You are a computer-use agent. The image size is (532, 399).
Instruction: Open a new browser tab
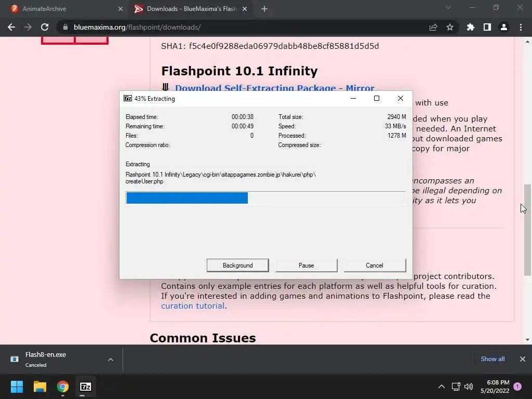pyautogui.click(x=264, y=9)
